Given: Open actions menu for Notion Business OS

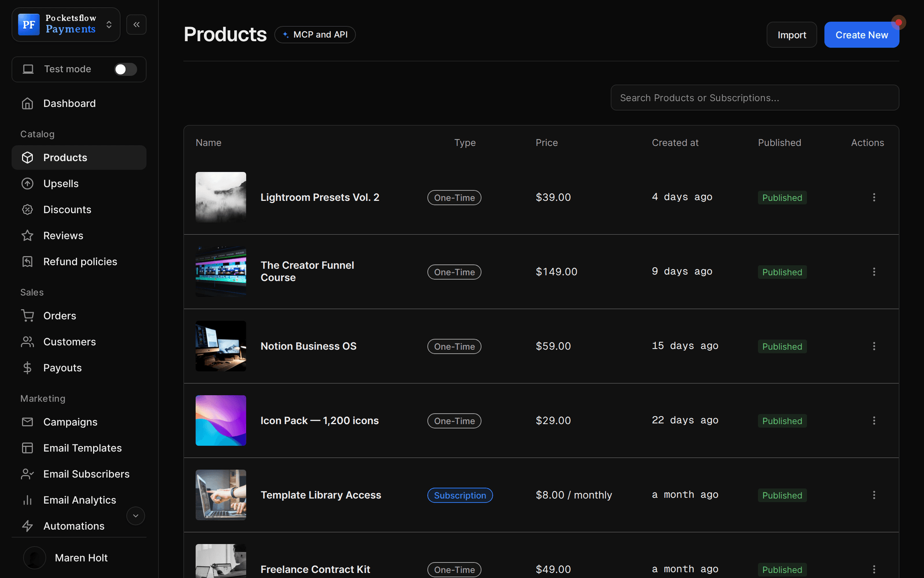Looking at the screenshot, I should pyautogui.click(x=874, y=346).
